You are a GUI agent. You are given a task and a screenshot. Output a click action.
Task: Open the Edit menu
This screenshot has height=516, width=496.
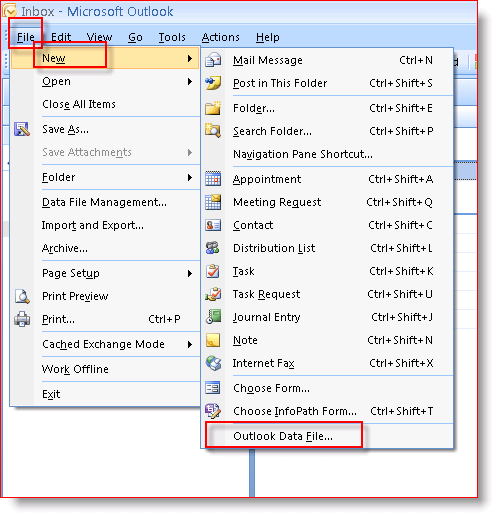tap(61, 37)
